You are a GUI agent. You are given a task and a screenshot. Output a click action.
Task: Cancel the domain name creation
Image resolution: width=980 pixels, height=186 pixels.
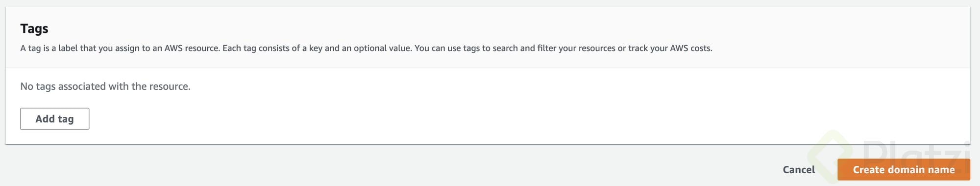pos(799,170)
